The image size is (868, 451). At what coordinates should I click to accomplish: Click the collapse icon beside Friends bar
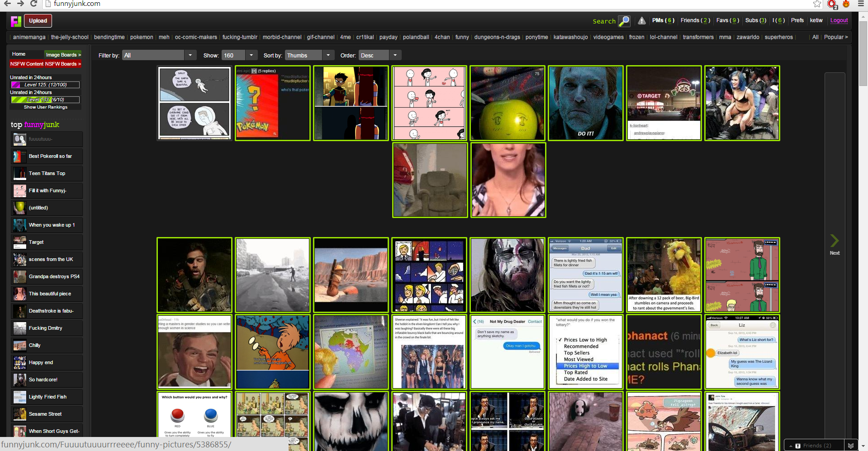(x=850, y=446)
